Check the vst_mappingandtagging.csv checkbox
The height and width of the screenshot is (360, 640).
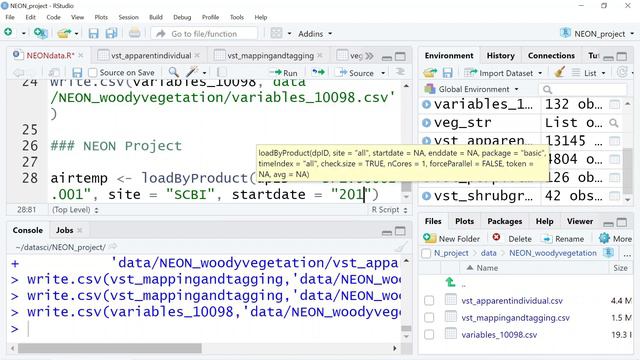(429, 318)
